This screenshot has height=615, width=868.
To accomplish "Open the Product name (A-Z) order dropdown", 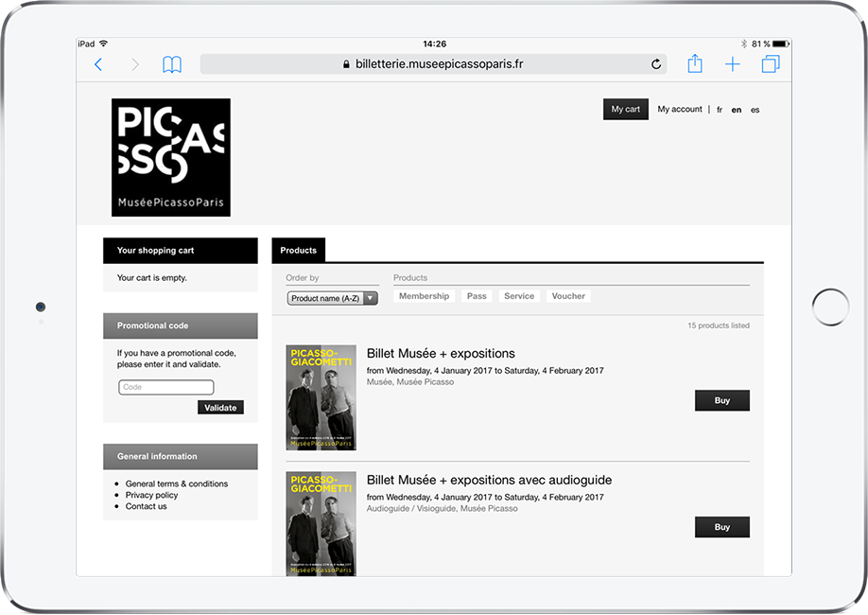I will [x=332, y=298].
